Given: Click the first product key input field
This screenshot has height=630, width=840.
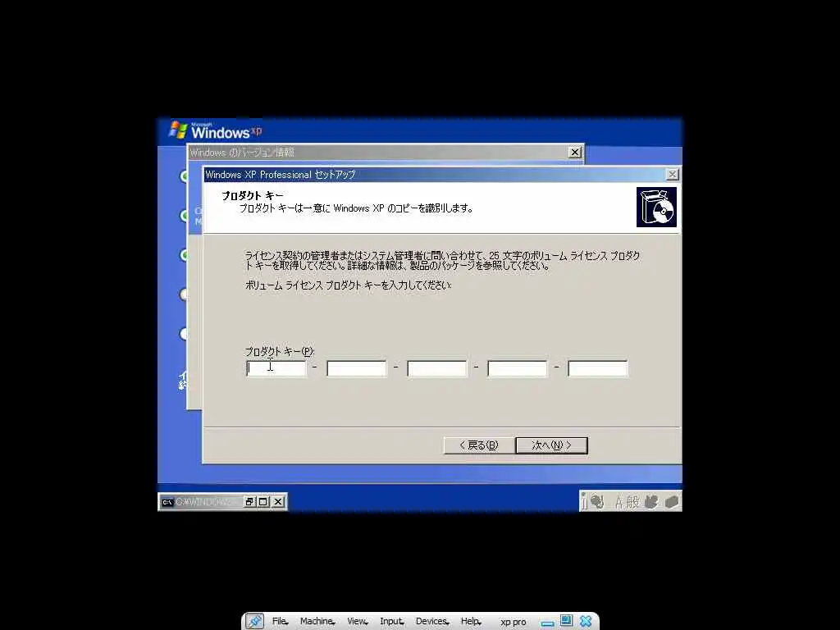Looking at the screenshot, I should (x=276, y=368).
